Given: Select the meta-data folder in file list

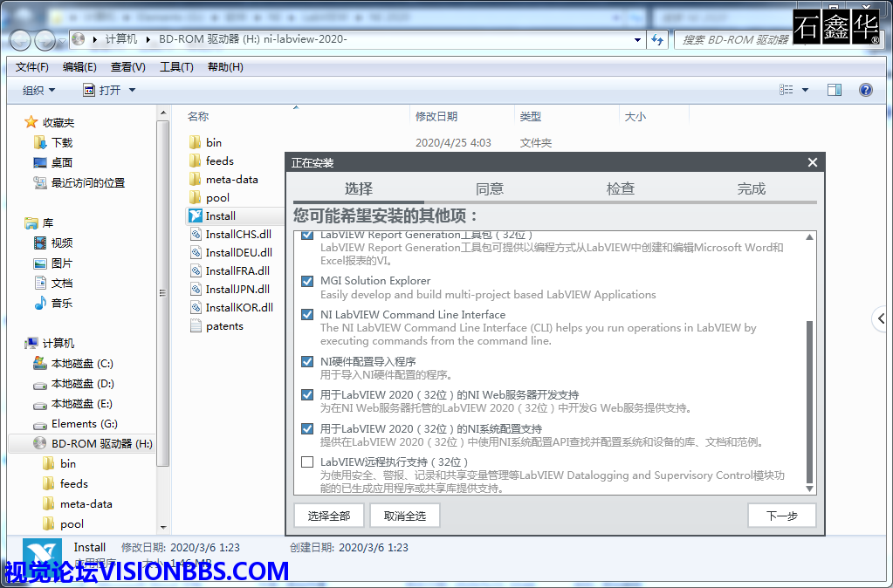Looking at the screenshot, I should click(x=232, y=180).
